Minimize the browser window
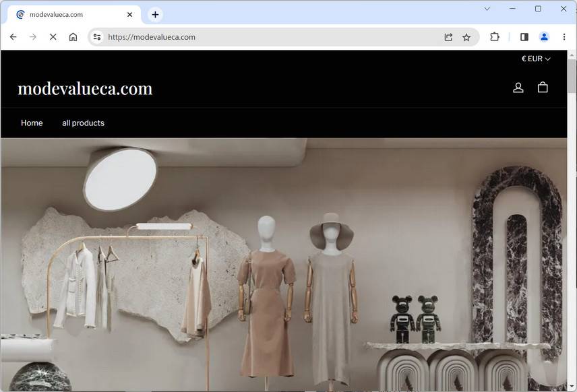Screen dimensions: 577x392 [512, 9]
